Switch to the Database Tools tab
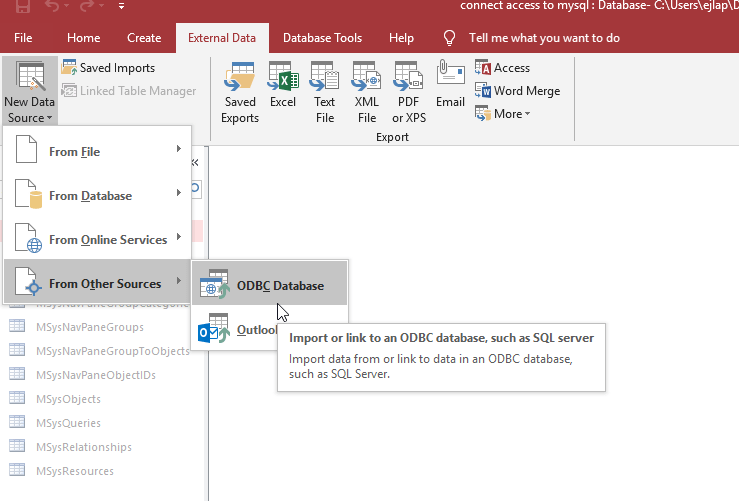The height and width of the screenshot is (501, 739). click(322, 38)
